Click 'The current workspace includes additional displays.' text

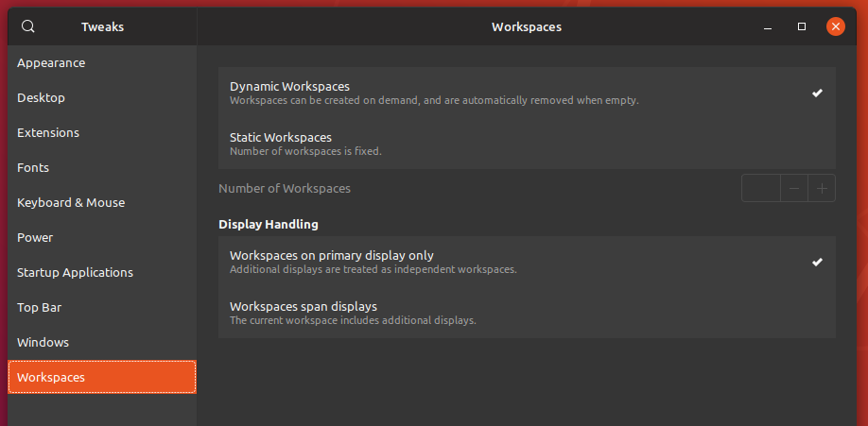point(353,320)
